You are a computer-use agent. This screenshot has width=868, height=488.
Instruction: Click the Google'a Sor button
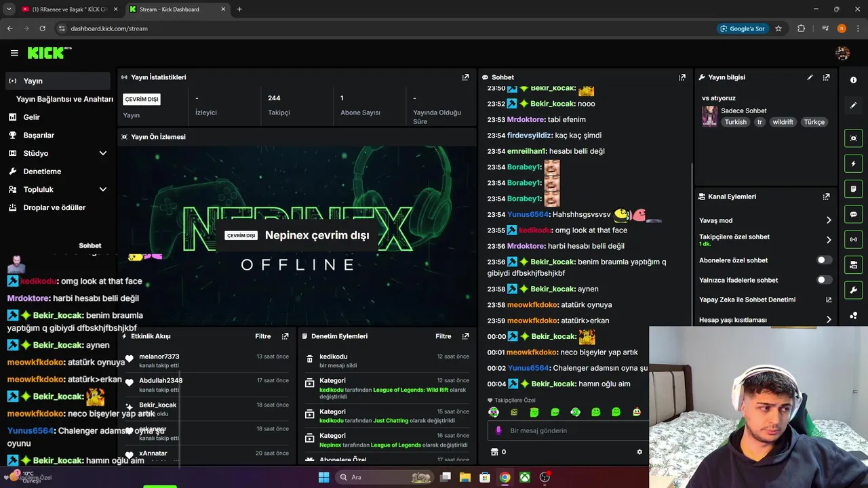click(743, 28)
